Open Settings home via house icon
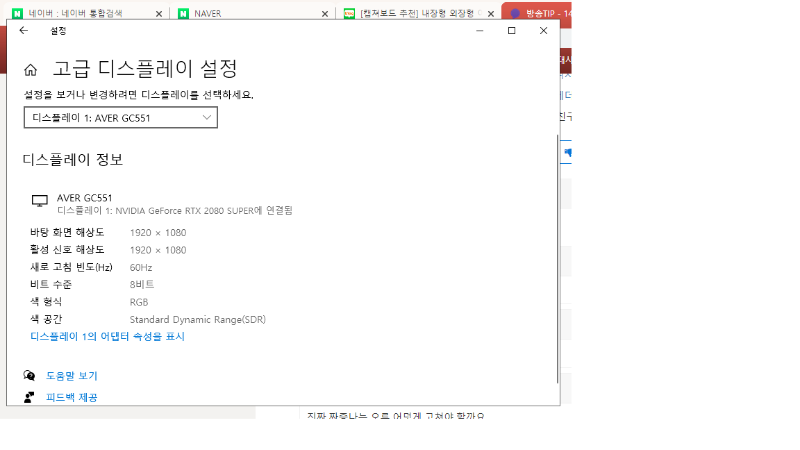Image resolution: width=800 pixels, height=450 pixels. (x=31, y=69)
